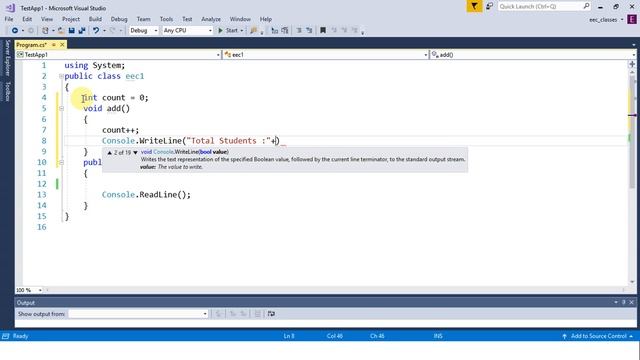Click the Clear All icon in Output toolbar
This screenshot has height=360, width=640.
pos(258,313)
